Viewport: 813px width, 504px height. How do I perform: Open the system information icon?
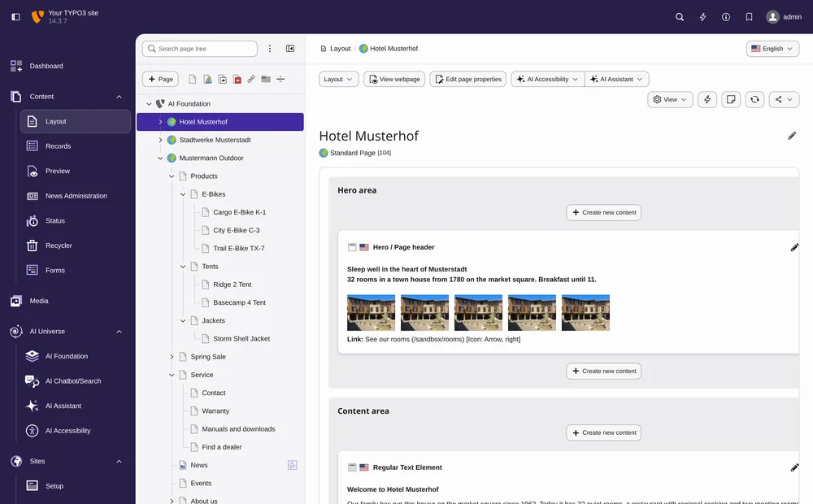pos(726,17)
